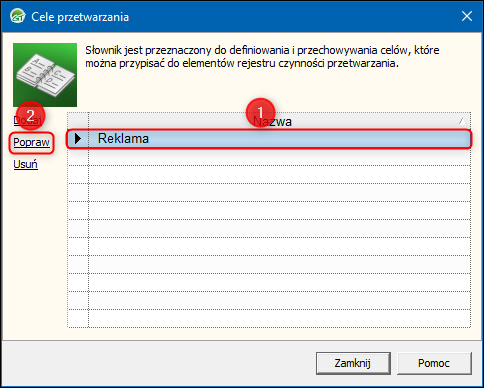Click the GT application icon in title bar

tap(18, 16)
